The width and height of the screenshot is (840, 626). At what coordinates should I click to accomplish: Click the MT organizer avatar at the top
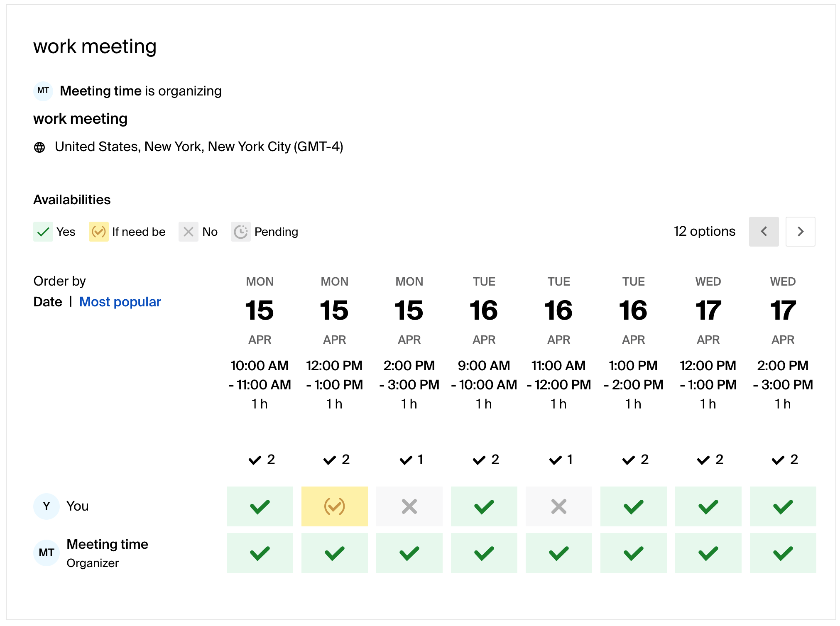(43, 90)
